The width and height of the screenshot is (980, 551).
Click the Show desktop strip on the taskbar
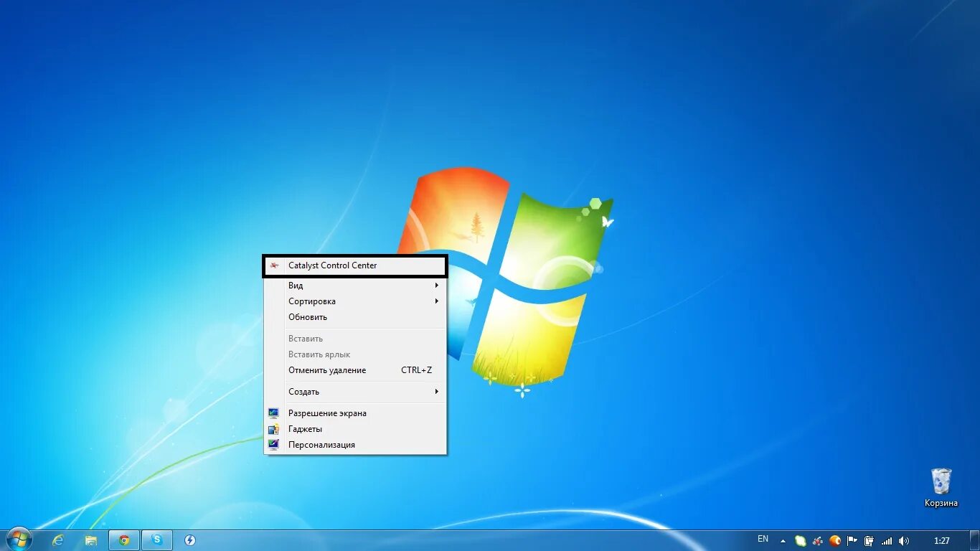point(974,541)
